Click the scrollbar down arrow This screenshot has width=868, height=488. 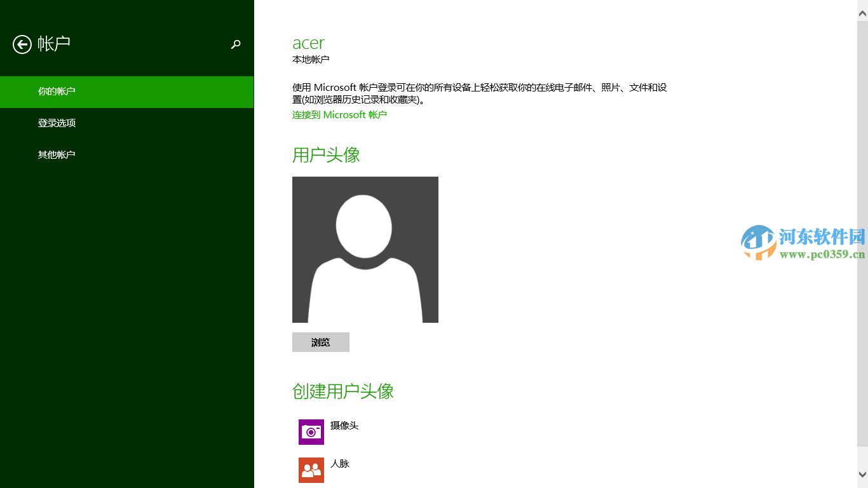(863, 482)
